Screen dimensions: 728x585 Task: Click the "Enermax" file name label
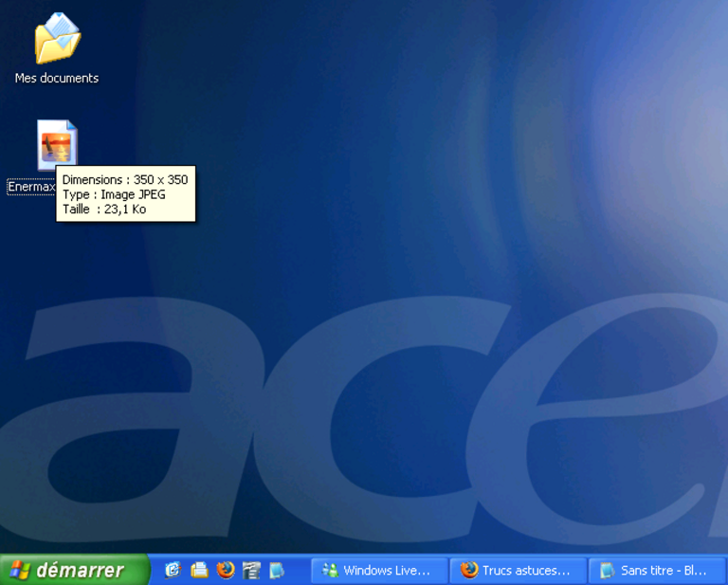coord(31,187)
